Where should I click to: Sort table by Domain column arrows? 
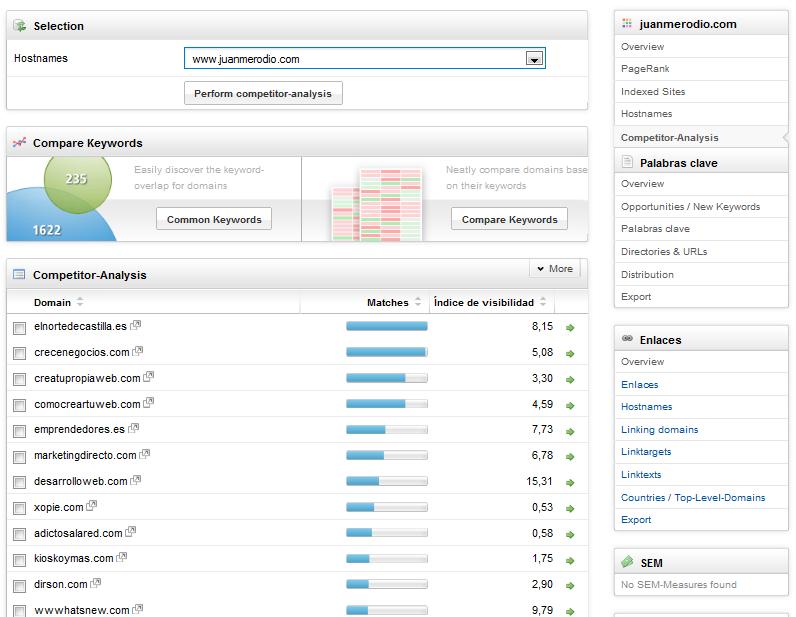click(x=80, y=302)
